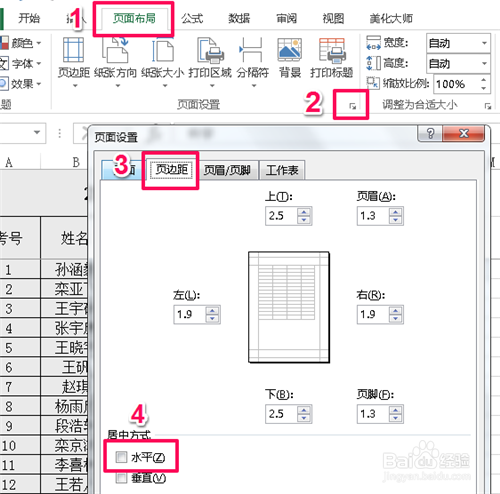Screen dimensions: 500x494
Task: Check the 垂直 centering checkbox
Action: click(121, 478)
